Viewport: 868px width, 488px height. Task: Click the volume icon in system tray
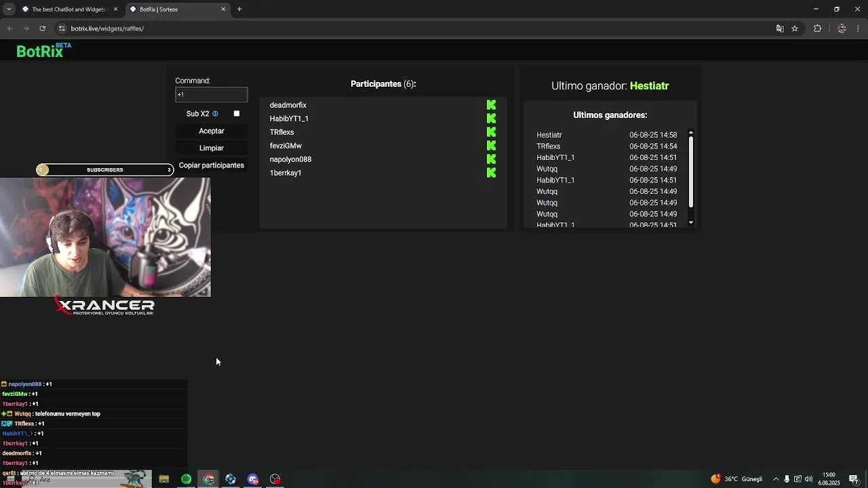coord(808,479)
